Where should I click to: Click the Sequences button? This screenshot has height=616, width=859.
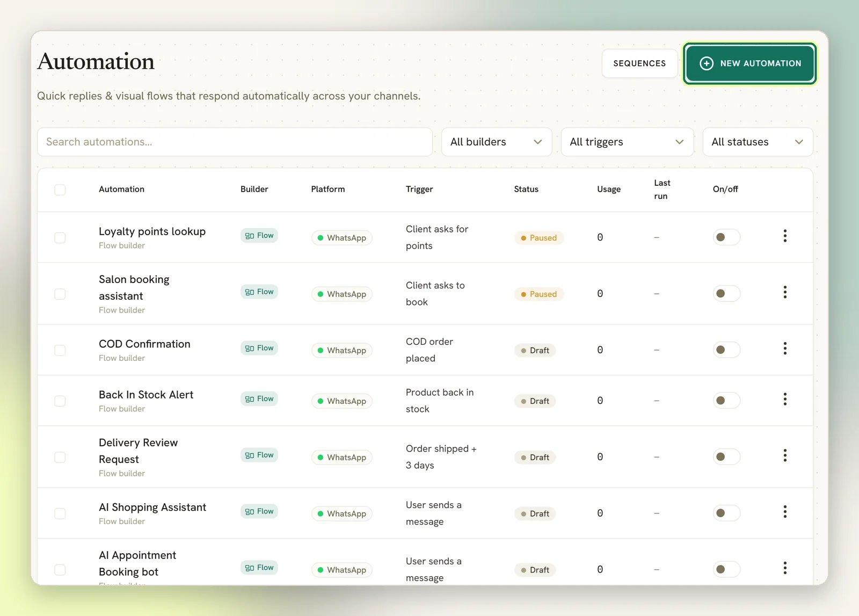[639, 63]
